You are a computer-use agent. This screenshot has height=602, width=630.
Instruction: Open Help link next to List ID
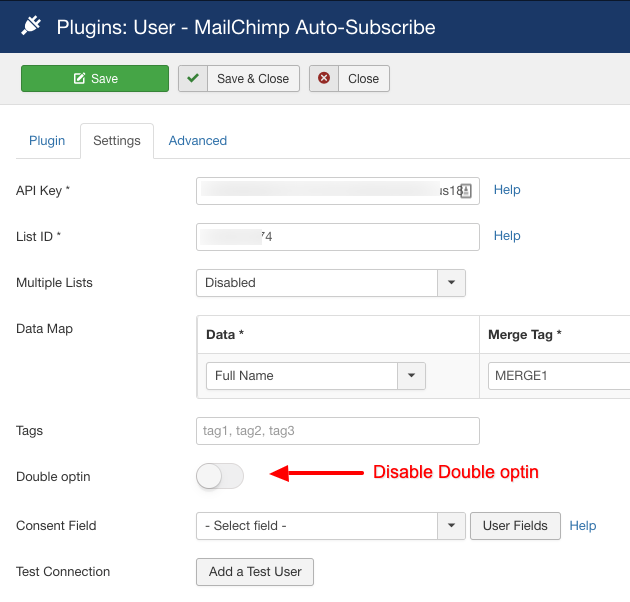pos(507,235)
